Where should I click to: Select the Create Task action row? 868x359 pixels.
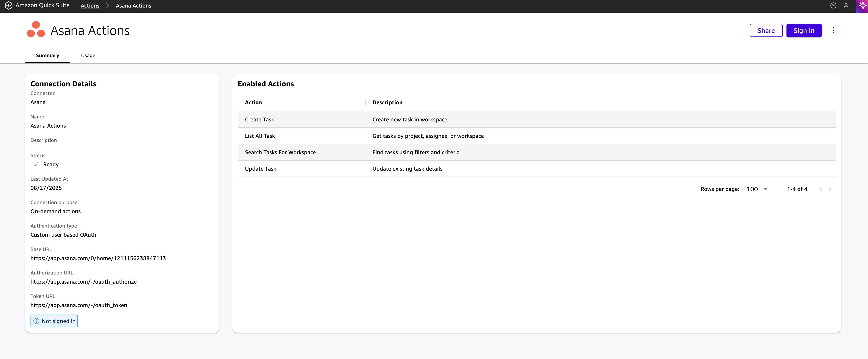pyautogui.click(x=259, y=120)
